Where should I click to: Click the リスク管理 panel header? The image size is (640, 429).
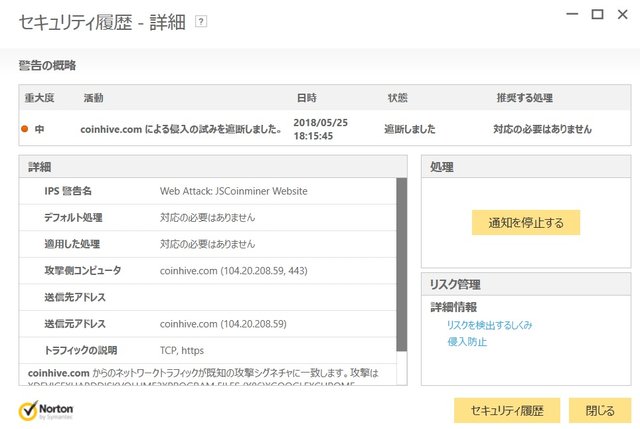(526, 284)
